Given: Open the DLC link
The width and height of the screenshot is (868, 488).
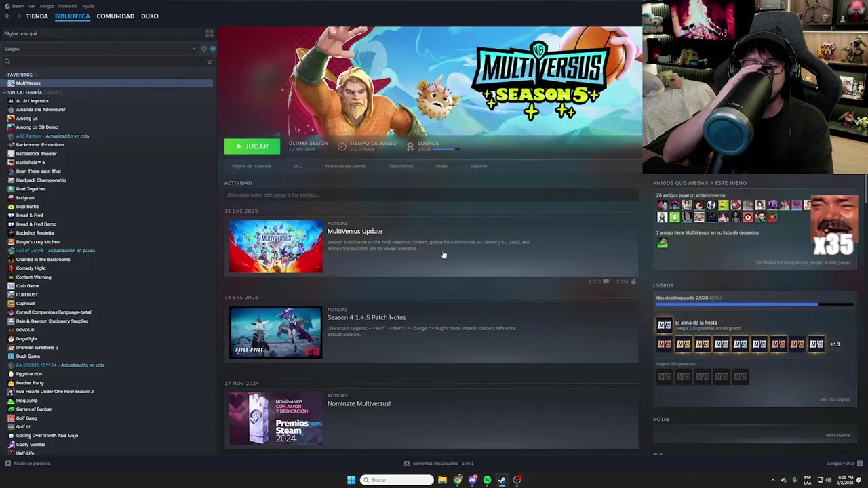Looking at the screenshot, I should coord(298,166).
